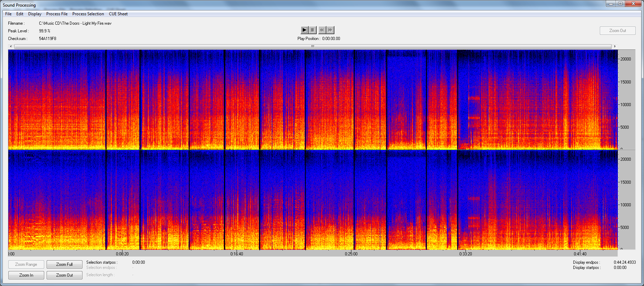
Task: Stop playback with the square stop icon
Action: point(312,30)
